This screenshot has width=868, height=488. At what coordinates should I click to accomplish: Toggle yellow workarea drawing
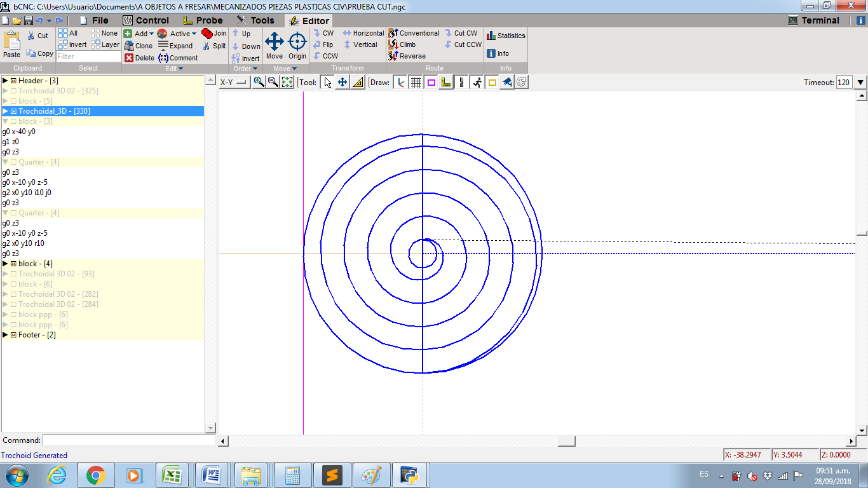coord(492,82)
